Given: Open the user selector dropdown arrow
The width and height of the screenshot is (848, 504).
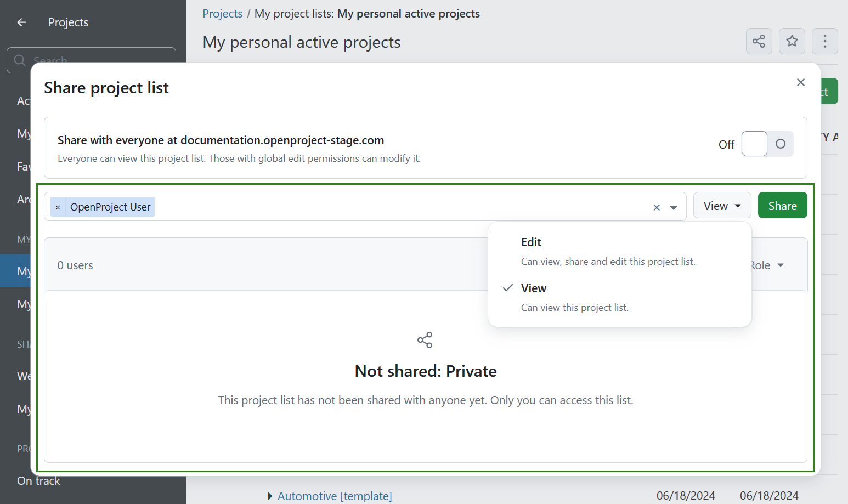Looking at the screenshot, I should (674, 207).
